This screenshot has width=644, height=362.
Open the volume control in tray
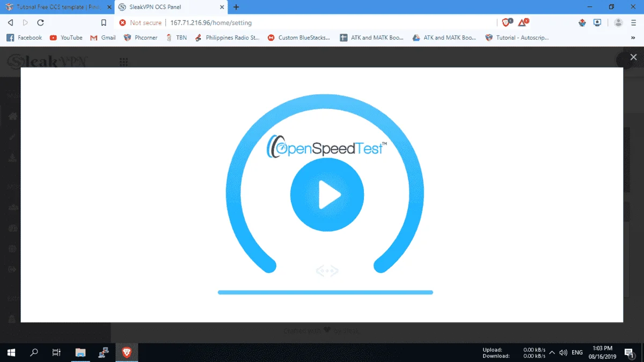pos(563,352)
